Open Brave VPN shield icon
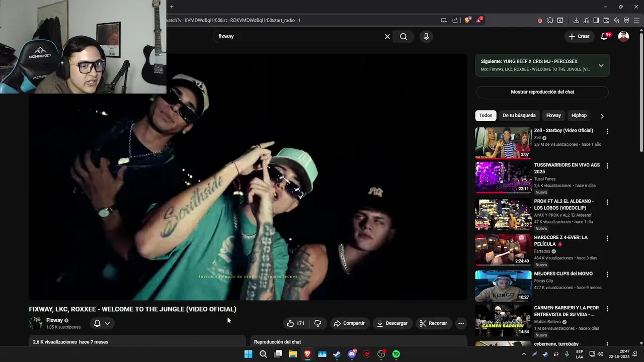The height and width of the screenshot is (362, 644). point(626,20)
